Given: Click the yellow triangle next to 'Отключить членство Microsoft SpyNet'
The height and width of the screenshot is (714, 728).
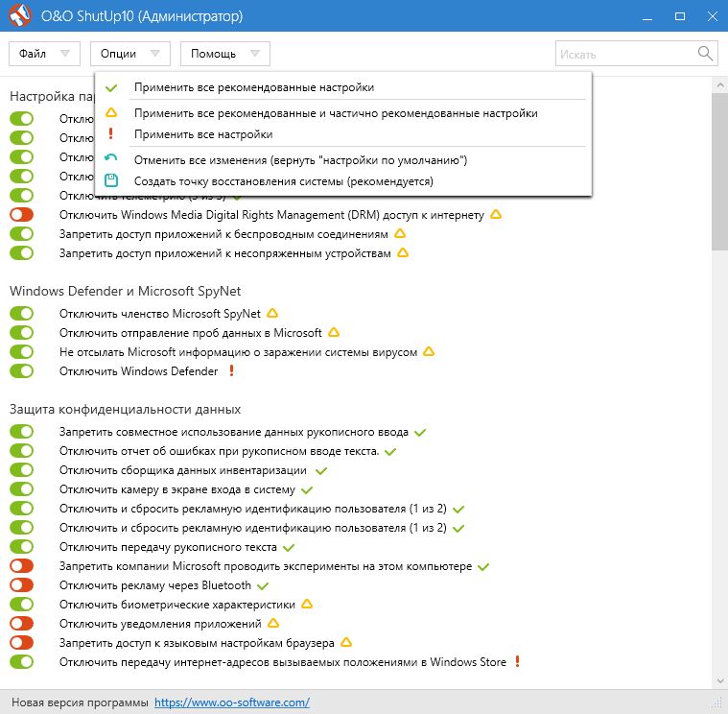Looking at the screenshot, I should [272, 314].
